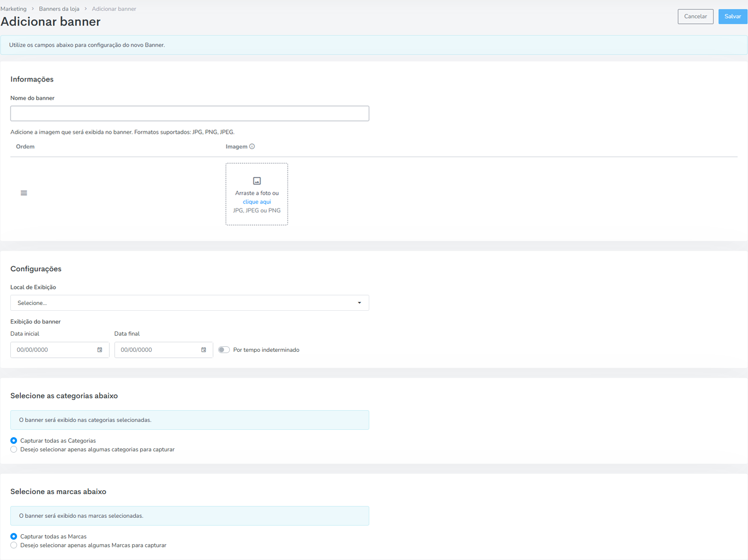Click the Configurações section heading
This screenshot has width=748, height=560.
[36, 269]
